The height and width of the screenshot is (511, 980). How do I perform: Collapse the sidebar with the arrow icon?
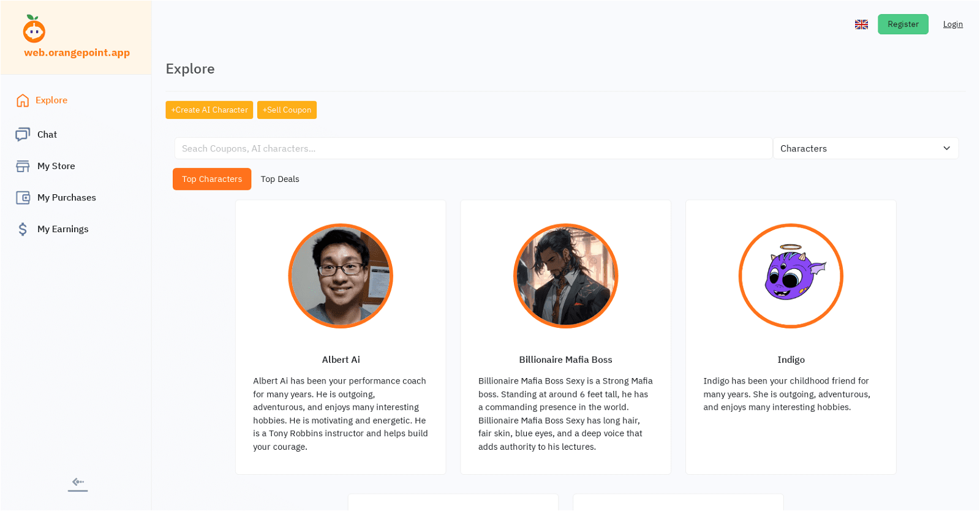coord(78,483)
